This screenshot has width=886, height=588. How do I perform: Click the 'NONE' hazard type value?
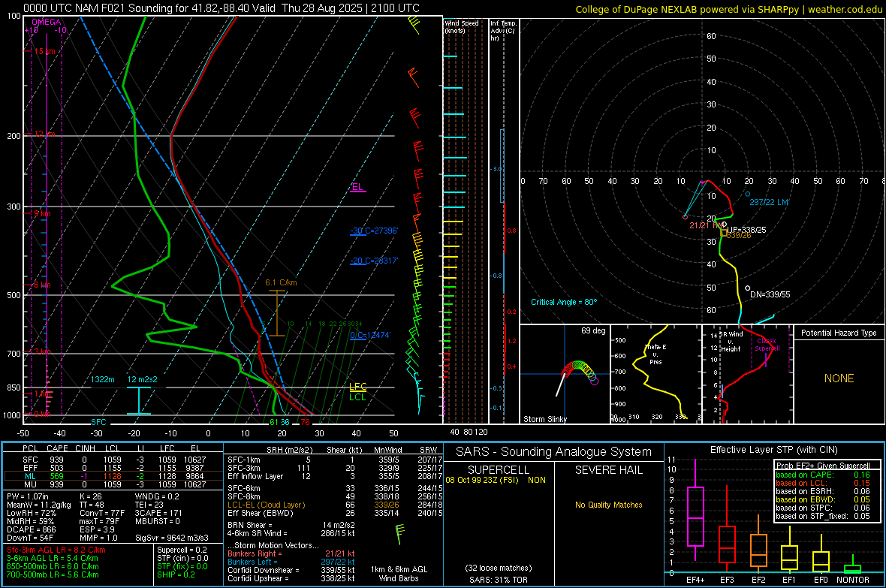pos(839,378)
